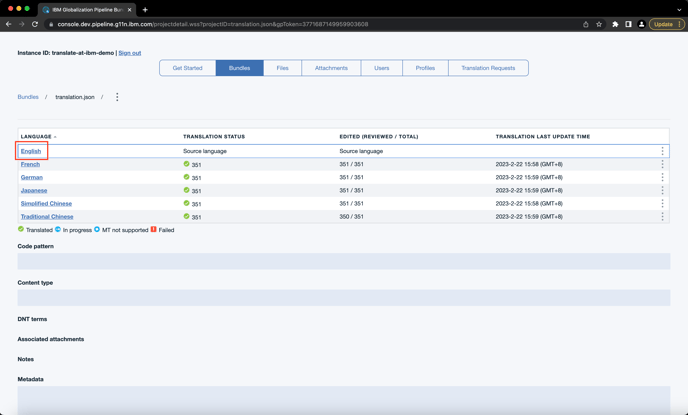Click the German row 351 / 351 value
The image size is (688, 415).
[351, 177]
